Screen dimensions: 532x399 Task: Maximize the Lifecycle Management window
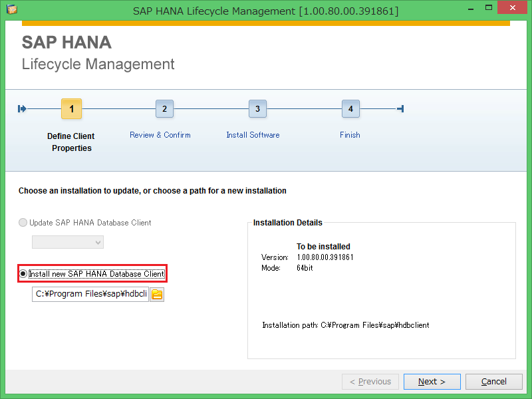[x=489, y=8]
